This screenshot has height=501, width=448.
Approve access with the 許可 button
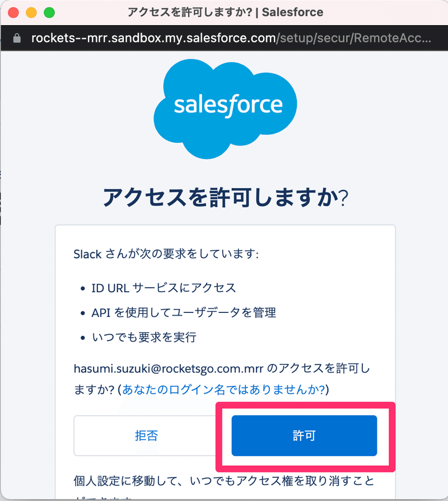click(304, 436)
